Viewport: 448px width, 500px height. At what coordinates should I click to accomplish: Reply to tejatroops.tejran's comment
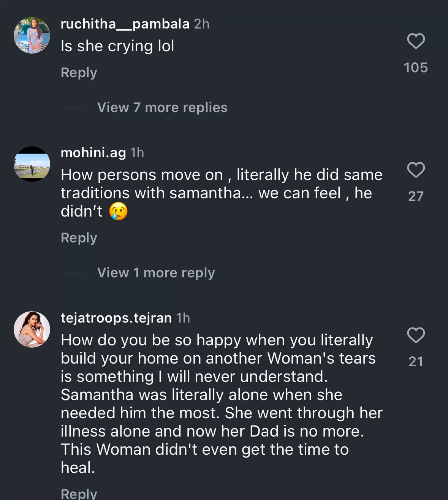coord(79,493)
